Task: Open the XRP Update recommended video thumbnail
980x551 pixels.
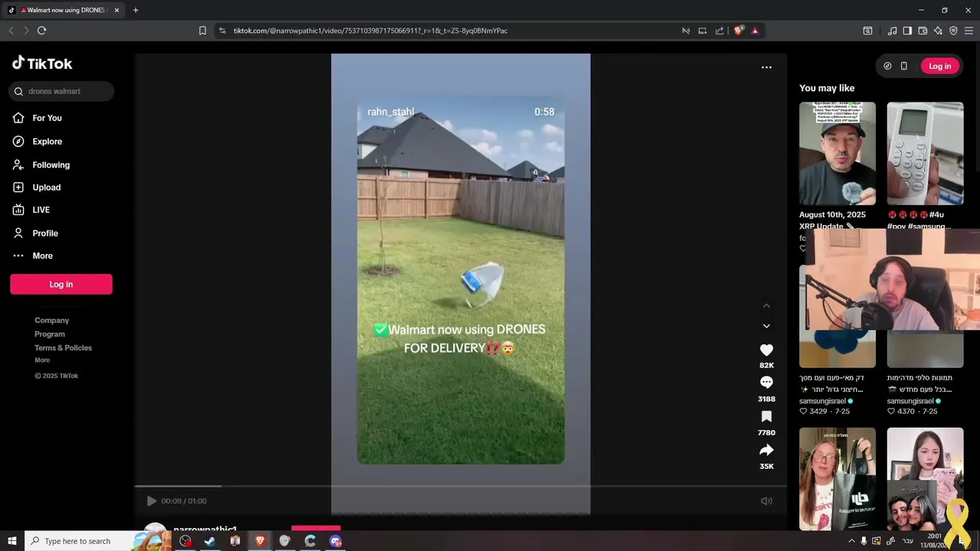Action: (838, 154)
